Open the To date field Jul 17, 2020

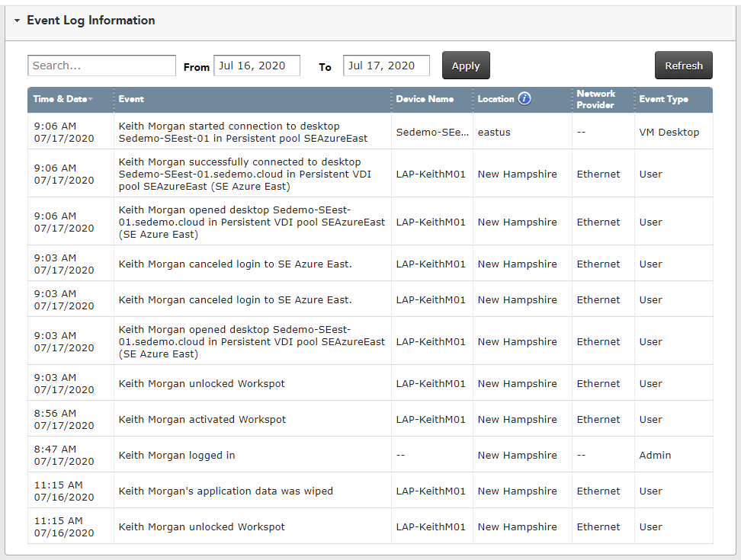(x=386, y=66)
